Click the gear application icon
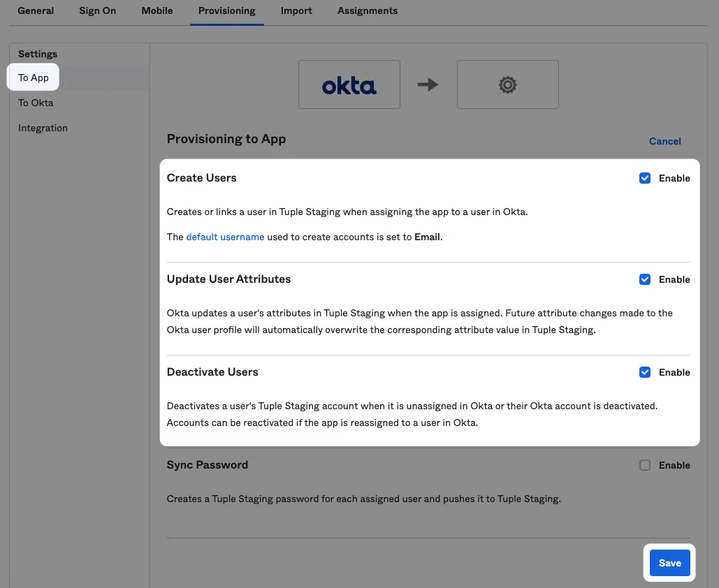 point(507,84)
